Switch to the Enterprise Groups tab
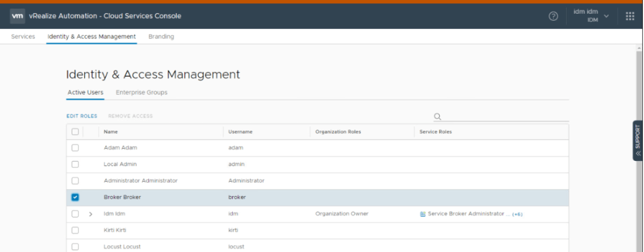The height and width of the screenshot is (252, 644). tap(142, 92)
